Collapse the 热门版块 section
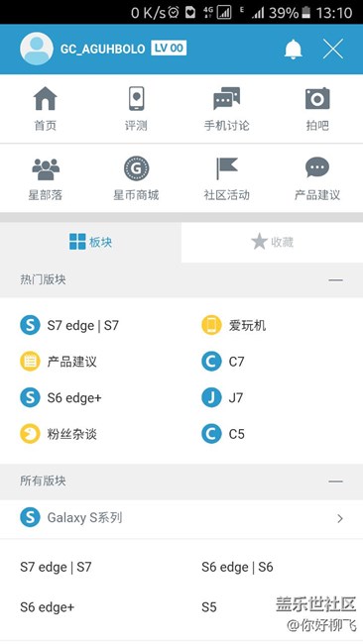Screen dimensions: 363x644 (x=336, y=280)
